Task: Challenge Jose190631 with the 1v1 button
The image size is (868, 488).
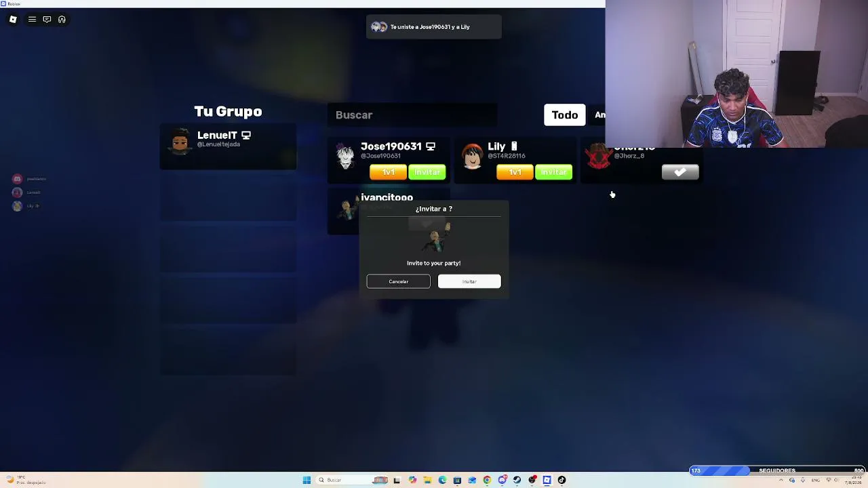Action: [388, 172]
